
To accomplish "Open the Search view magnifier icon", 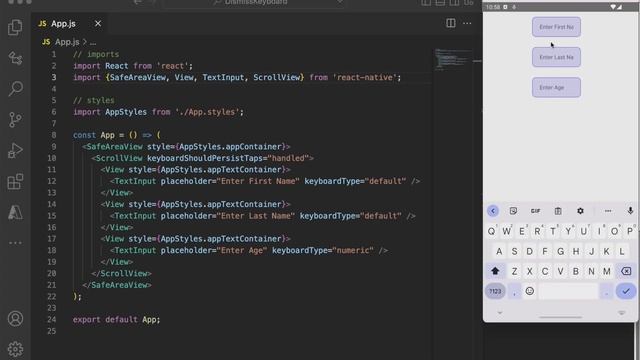I will 15,89.
